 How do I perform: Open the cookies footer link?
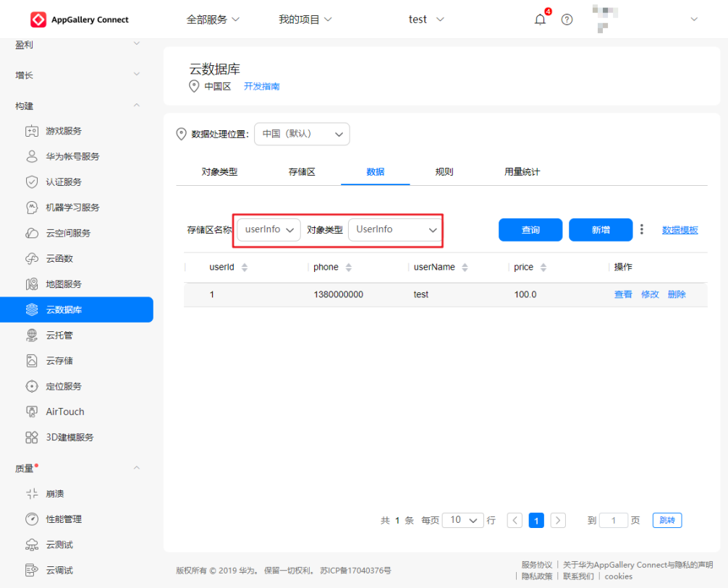[619, 576]
